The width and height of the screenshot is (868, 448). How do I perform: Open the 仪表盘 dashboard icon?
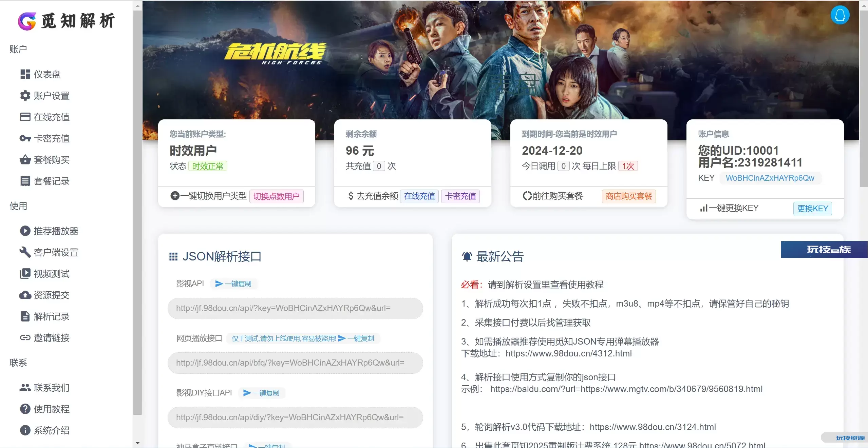[25, 74]
